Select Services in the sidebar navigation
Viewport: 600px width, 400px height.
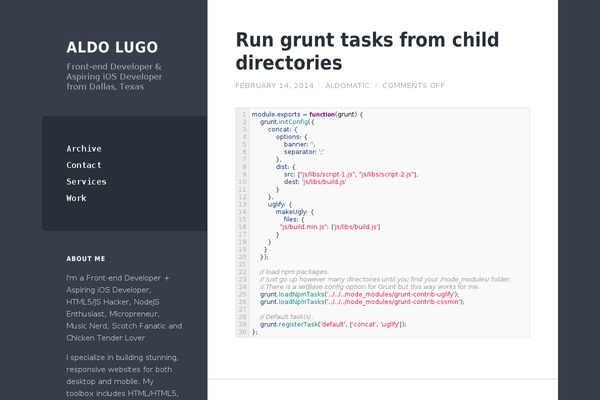click(x=86, y=182)
